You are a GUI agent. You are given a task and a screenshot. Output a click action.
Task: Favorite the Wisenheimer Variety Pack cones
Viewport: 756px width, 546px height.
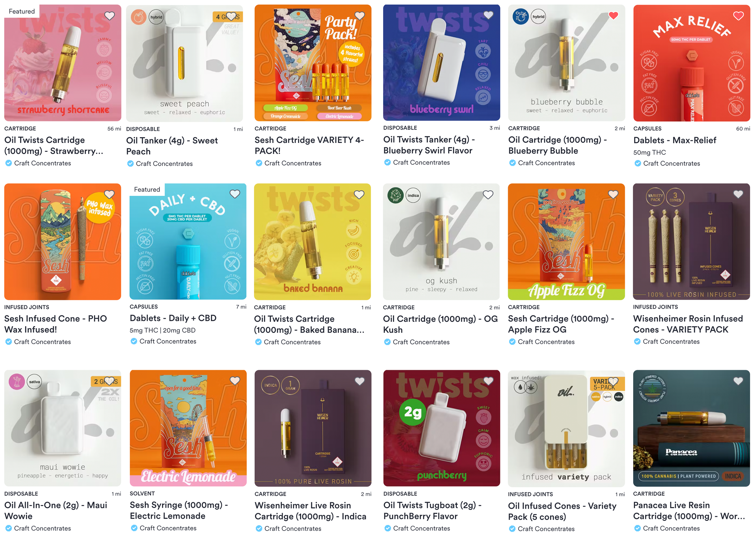pyautogui.click(x=738, y=194)
